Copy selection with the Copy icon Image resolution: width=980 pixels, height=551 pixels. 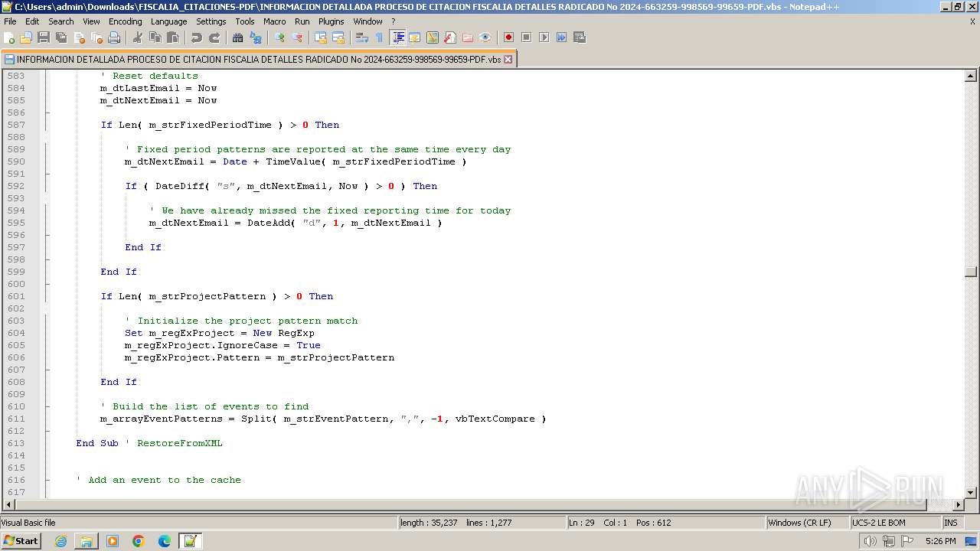(155, 37)
